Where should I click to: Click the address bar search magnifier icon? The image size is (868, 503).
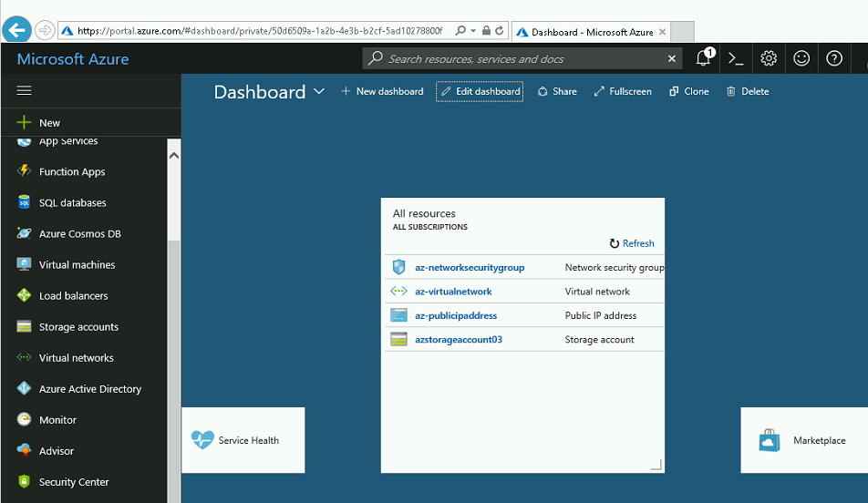click(460, 30)
